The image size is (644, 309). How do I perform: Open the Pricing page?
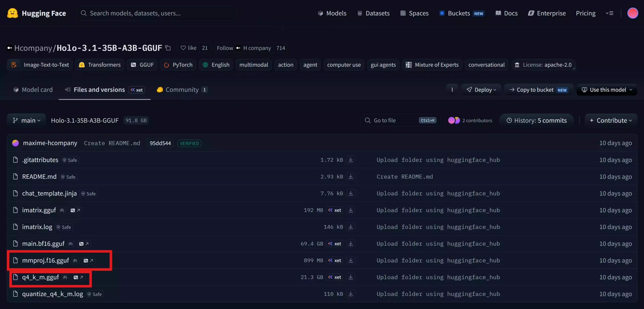tap(586, 13)
